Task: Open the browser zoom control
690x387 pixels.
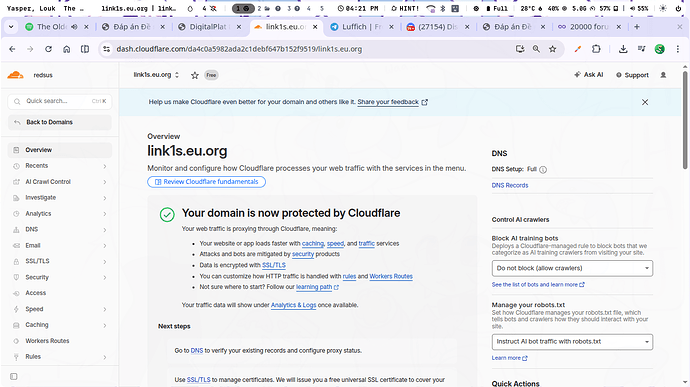Action: pos(536,49)
